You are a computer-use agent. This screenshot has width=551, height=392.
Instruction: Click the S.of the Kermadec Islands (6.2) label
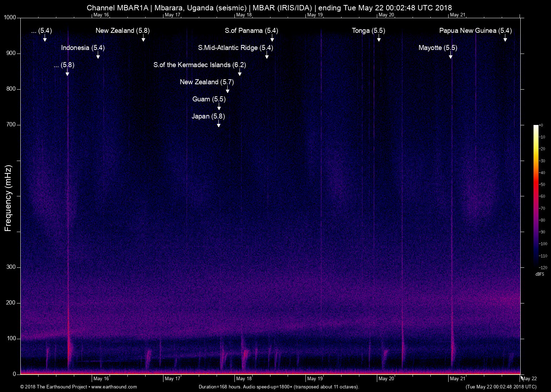(199, 65)
